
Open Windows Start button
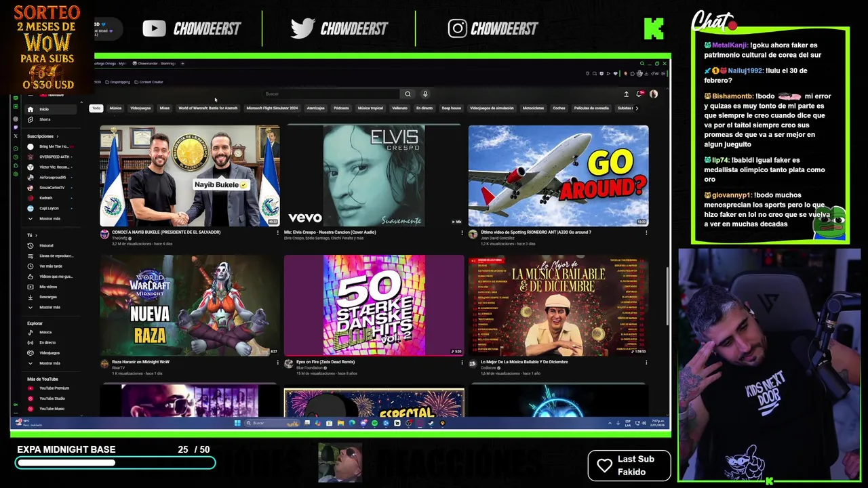click(237, 423)
